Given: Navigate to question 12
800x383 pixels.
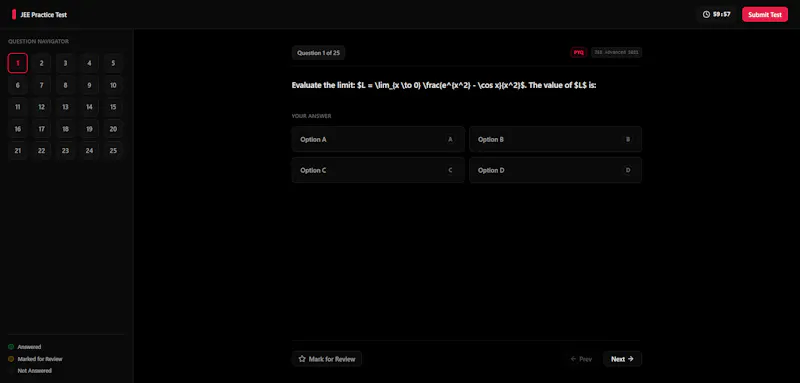Looking at the screenshot, I should coord(41,107).
